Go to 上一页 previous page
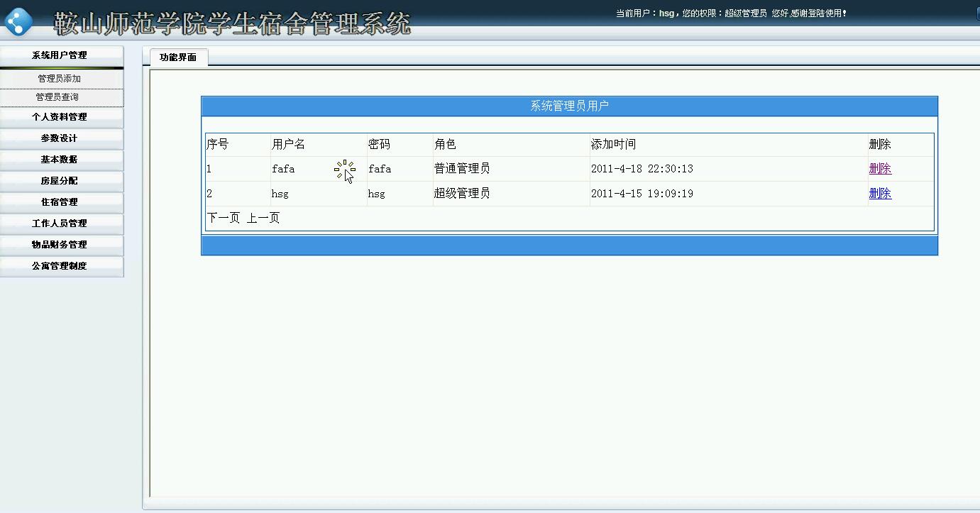980x513 pixels. tap(263, 219)
